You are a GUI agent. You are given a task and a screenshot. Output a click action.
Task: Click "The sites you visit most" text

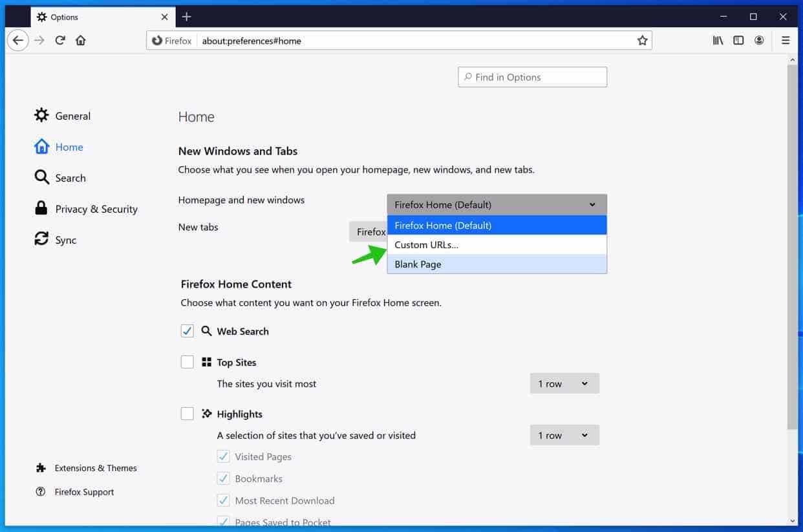point(266,383)
